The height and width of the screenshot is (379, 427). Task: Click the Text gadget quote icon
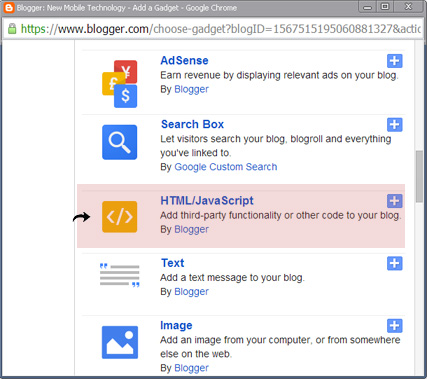[x=119, y=275]
